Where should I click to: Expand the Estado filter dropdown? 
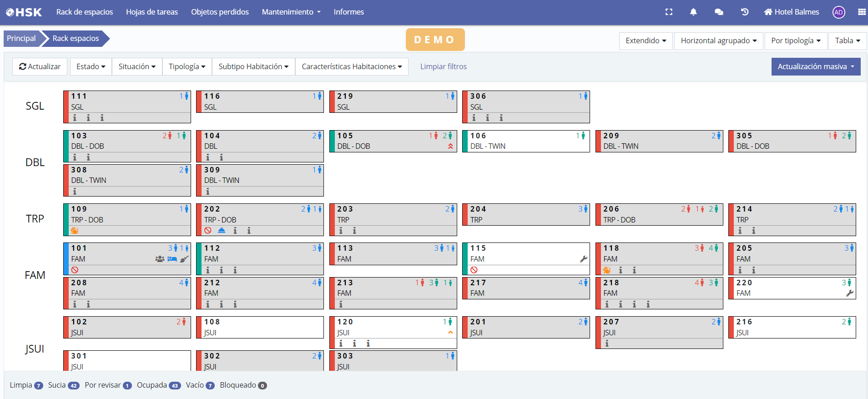click(x=91, y=66)
